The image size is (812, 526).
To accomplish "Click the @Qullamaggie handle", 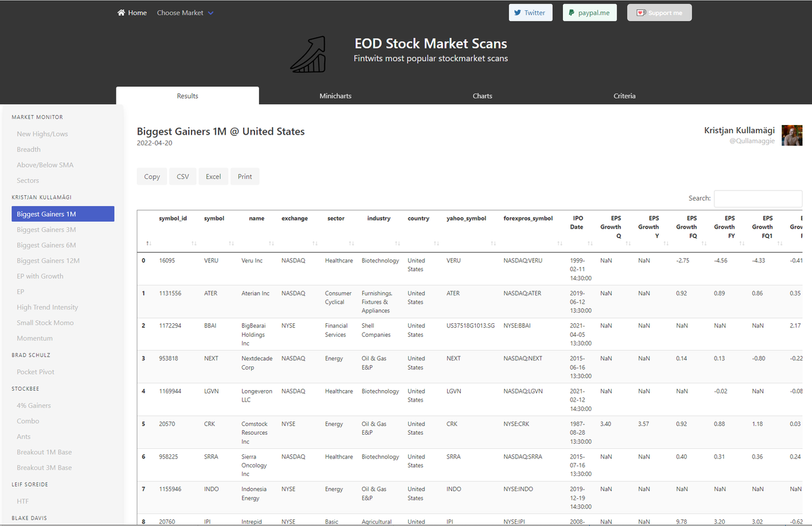I will point(752,141).
